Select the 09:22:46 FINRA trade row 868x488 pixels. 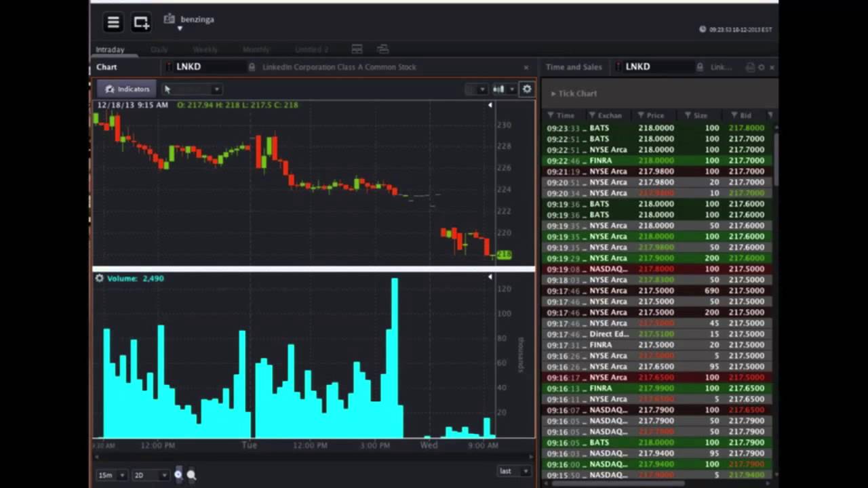(657, 161)
